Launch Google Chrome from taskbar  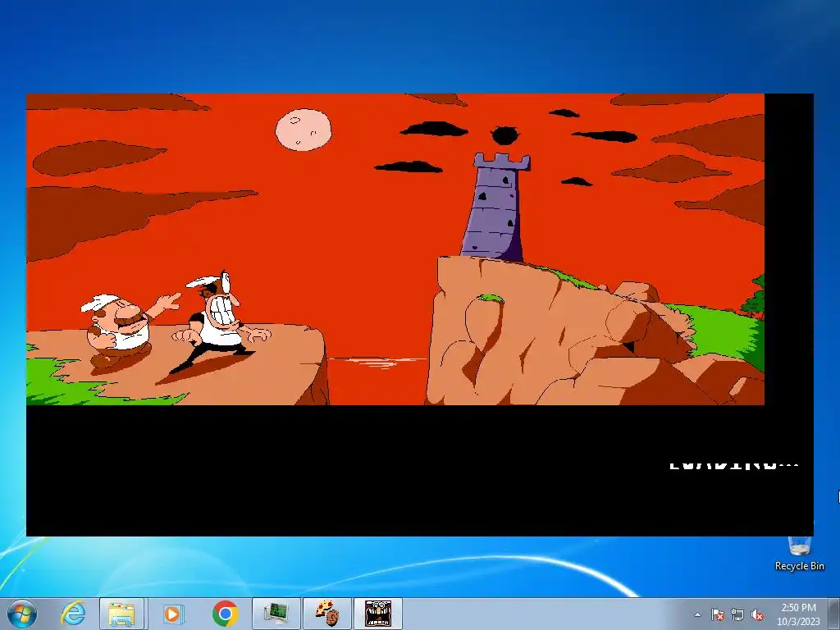point(225,614)
